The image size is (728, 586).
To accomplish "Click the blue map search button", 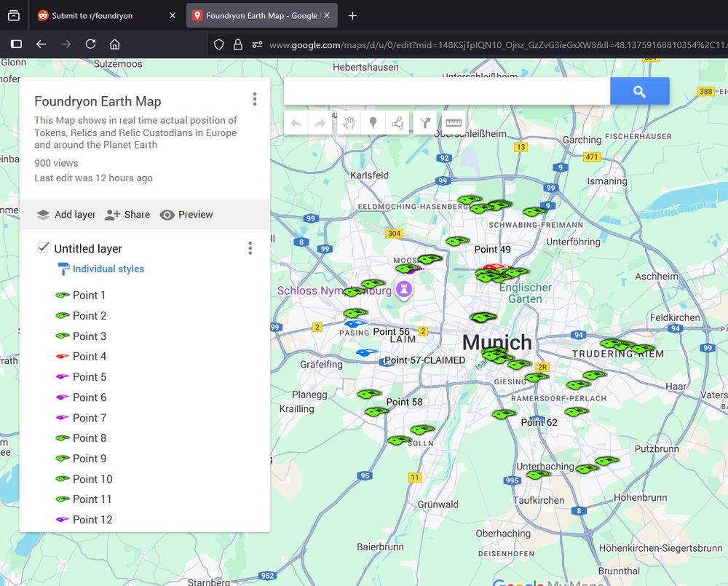I will (x=639, y=91).
